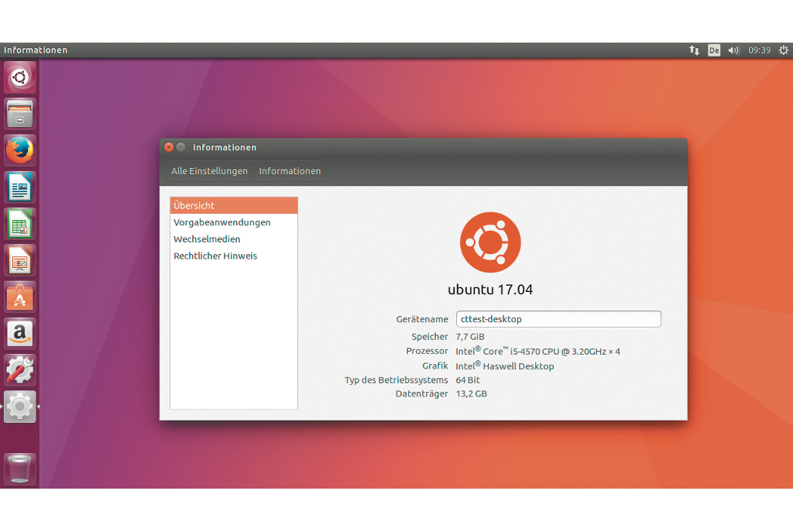
Task: Open the Files manager in launcher
Action: coord(19,114)
